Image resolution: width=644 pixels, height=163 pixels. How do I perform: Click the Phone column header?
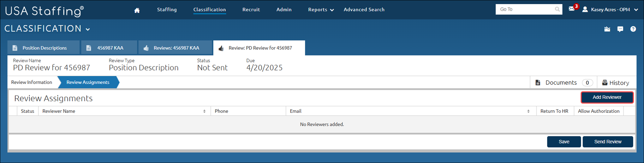248,111
